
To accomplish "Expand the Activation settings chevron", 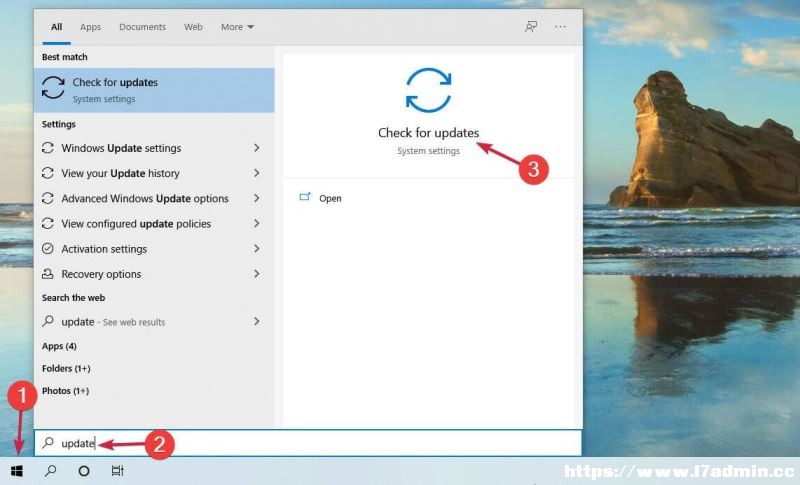I will tap(257, 248).
